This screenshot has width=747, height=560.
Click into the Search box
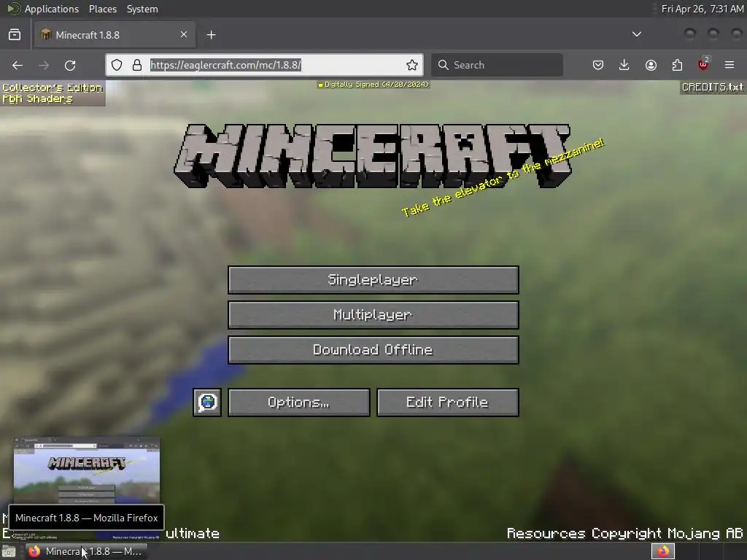coord(497,65)
